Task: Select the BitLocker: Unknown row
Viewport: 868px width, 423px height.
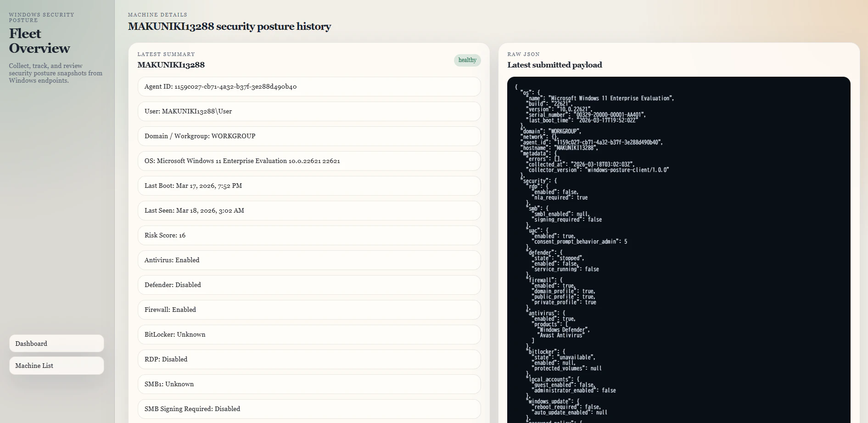Action: pos(309,335)
